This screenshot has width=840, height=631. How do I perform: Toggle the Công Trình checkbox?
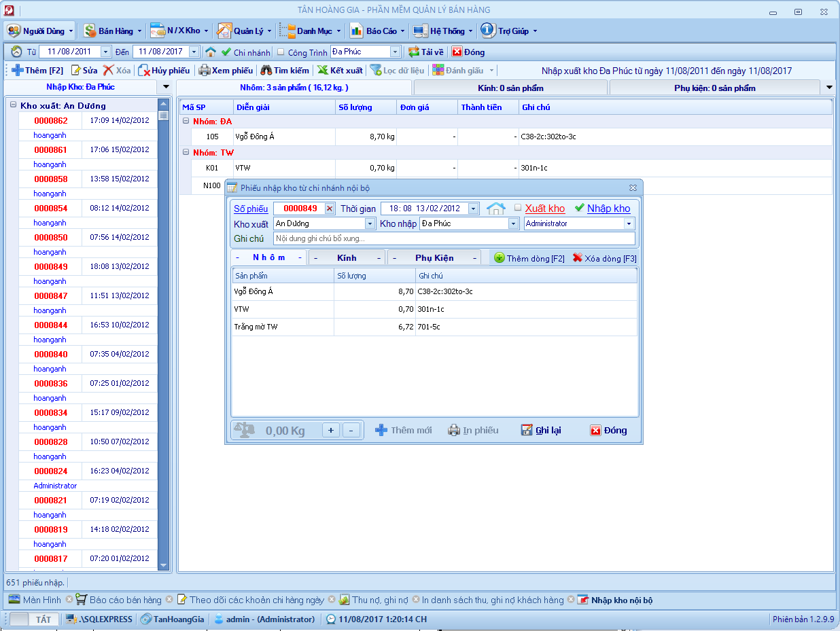pos(281,52)
